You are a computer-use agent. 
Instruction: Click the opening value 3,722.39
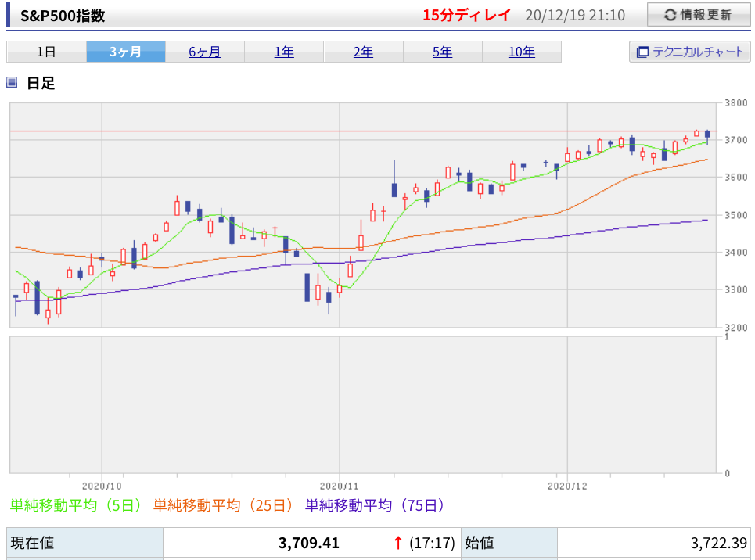[718, 543]
